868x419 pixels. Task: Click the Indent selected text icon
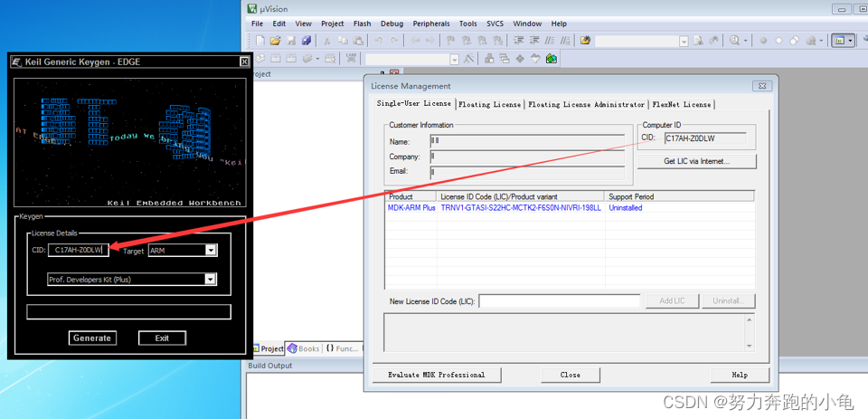tap(519, 41)
